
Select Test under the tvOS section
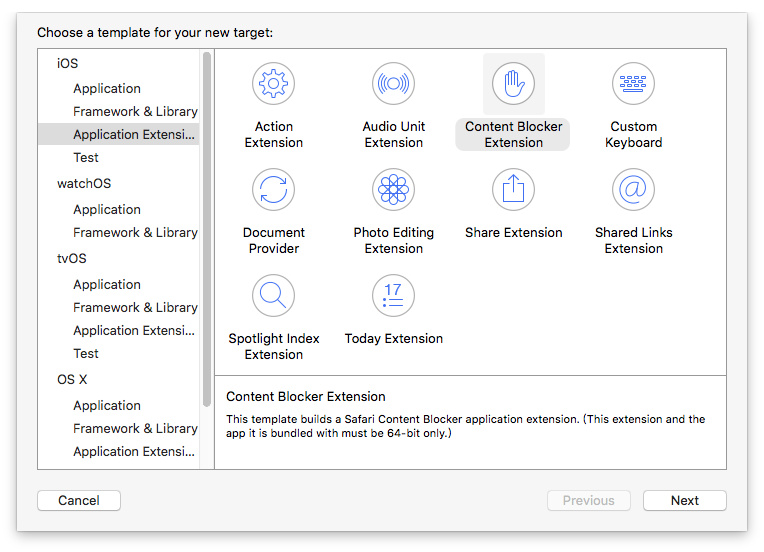coord(86,353)
